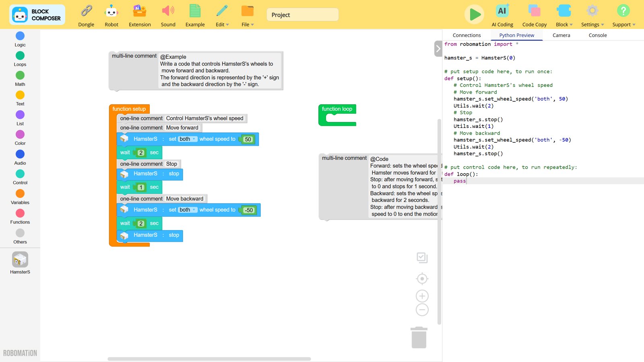Click the workspace trash can
This screenshot has height=362, width=644.
(419, 337)
